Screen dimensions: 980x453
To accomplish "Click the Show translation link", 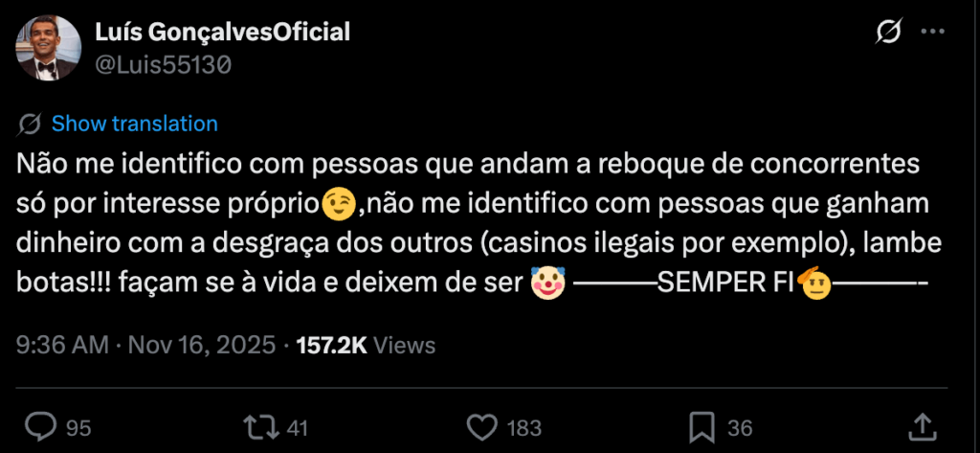I will click(134, 124).
